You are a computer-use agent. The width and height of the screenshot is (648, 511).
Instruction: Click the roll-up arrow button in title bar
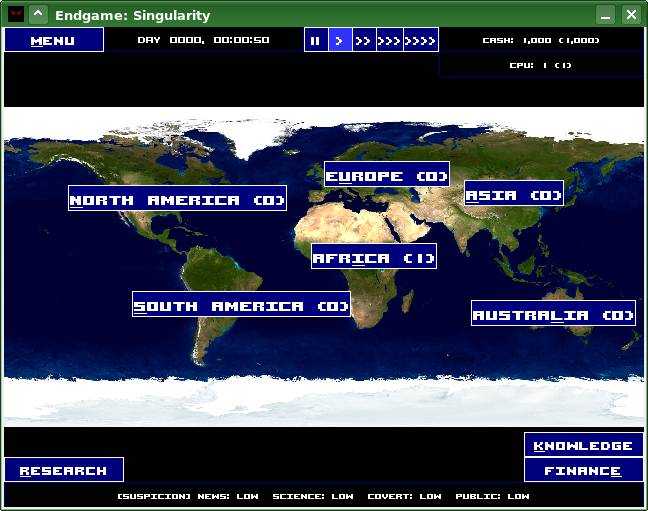pyautogui.click(x=38, y=14)
